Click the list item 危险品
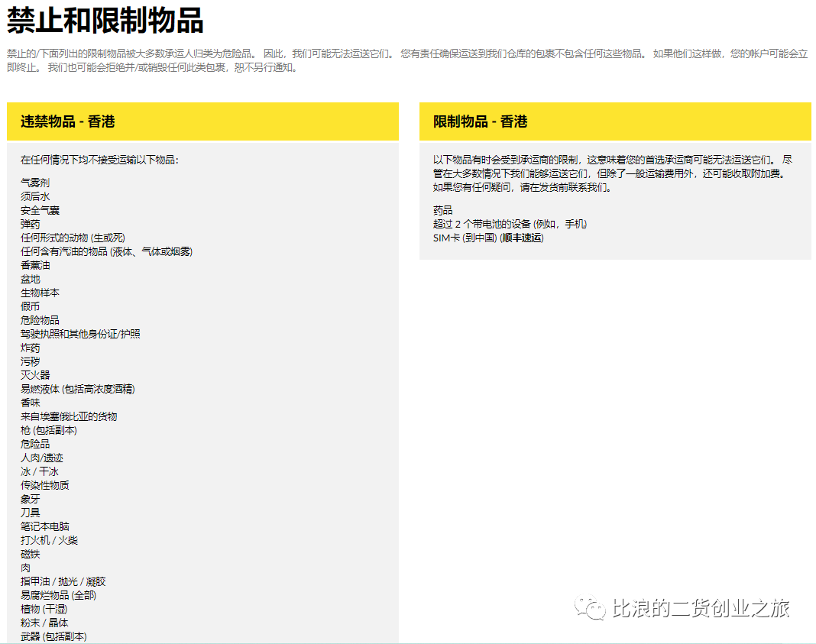Screen dimensions: 816x644 pyautogui.click(x=35, y=445)
